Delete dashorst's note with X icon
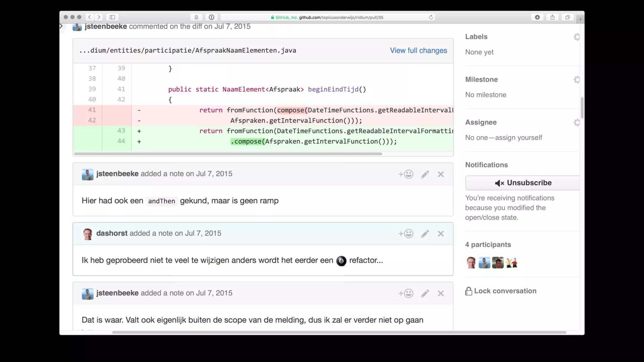Screen dimensions: 644x362 coord(441,233)
